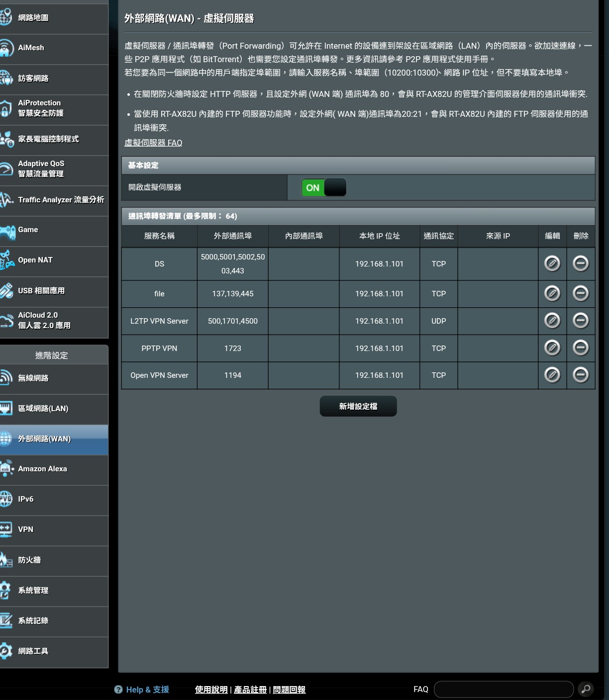This screenshot has height=700, width=609.
Task: Delete the Open VPN Server rule
Action: click(580, 375)
